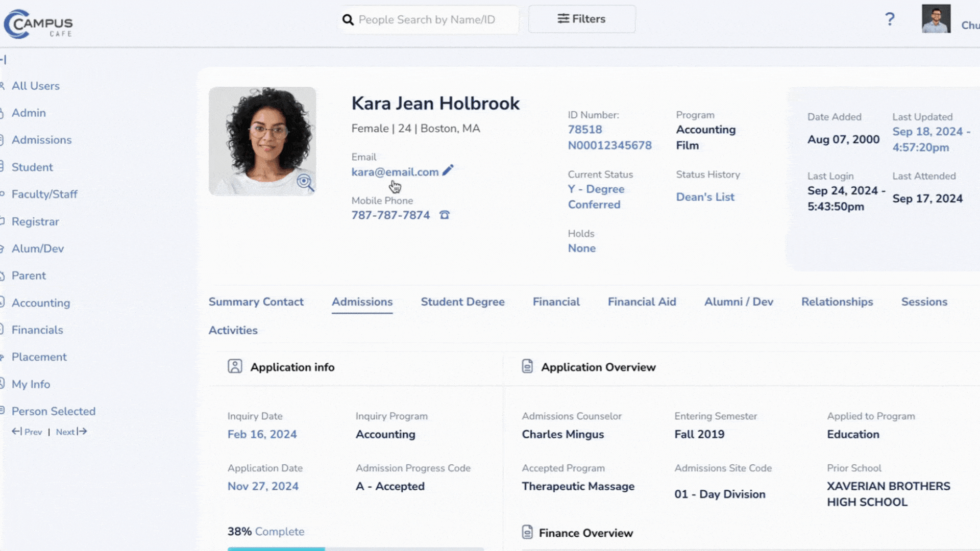Click Kara's profile photo thumbnail

[262, 141]
